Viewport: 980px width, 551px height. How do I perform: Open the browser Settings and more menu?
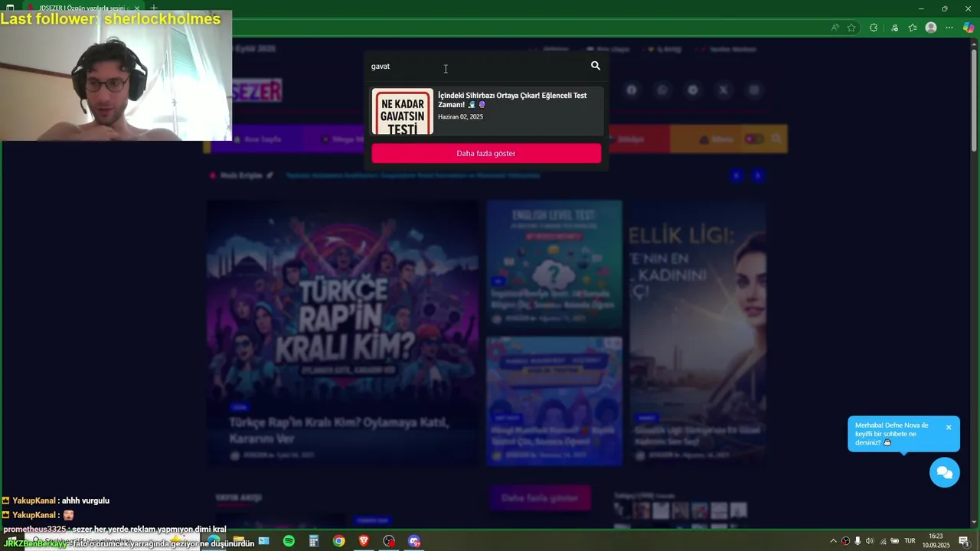point(949,28)
